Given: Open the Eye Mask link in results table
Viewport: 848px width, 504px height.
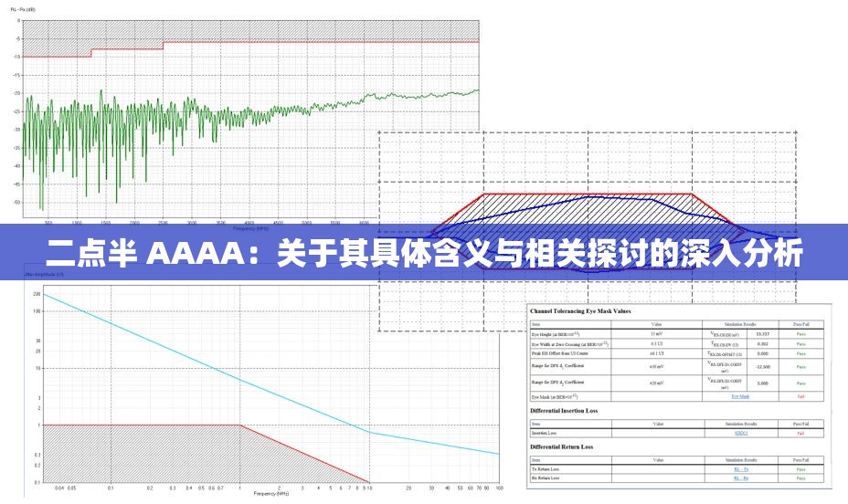Looking at the screenshot, I should 740,396.
